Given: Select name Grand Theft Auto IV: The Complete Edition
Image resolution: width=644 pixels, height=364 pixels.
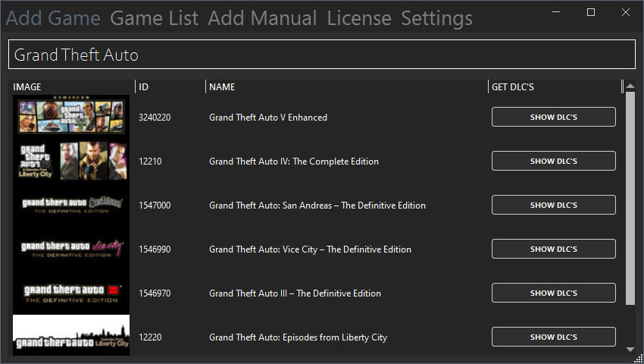Looking at the screenshot, I should [x=294, y=162].
